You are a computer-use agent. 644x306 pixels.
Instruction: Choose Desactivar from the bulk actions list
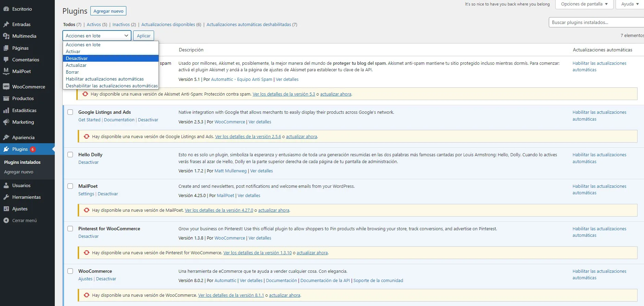[x=77, y=58]
